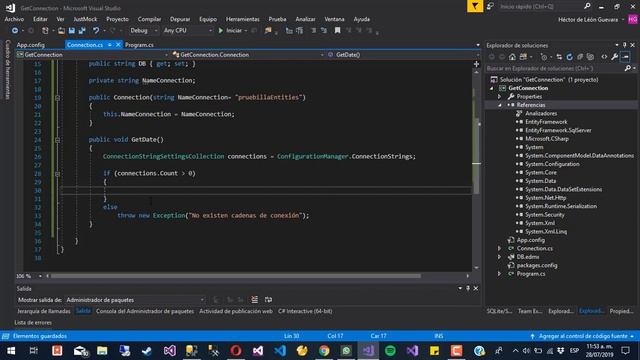Click Agregar al control de código fuente

(583, 336)
